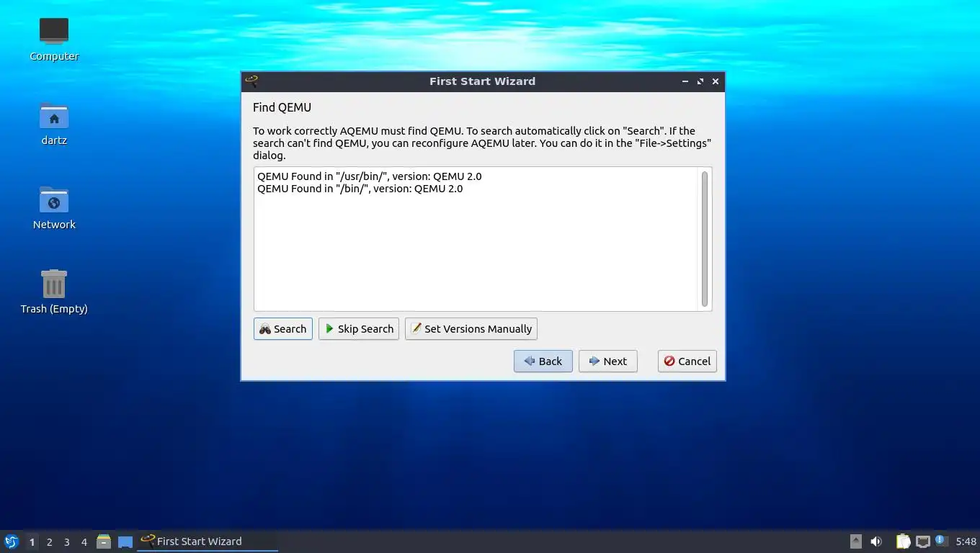Switch to workspace 3
Screen dimensions: 980x553
[66, 541]
